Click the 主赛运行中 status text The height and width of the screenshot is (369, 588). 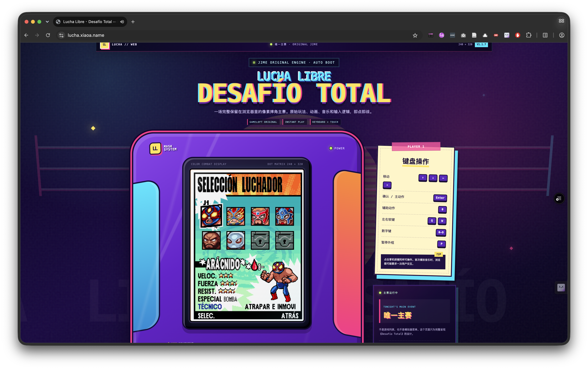pos(391,293)
